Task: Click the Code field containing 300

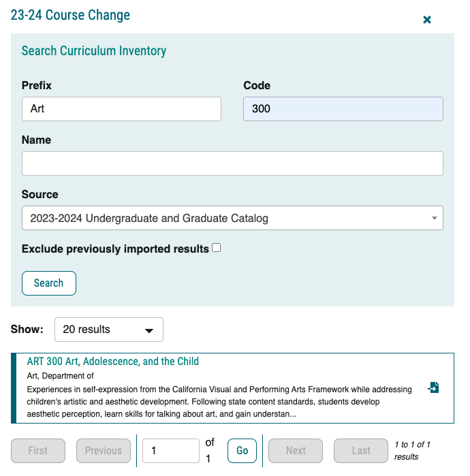Action: coord(343,109)
